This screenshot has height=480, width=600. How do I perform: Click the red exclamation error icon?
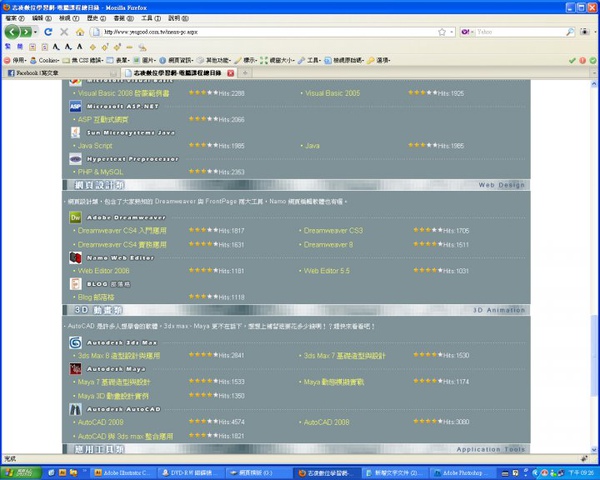click(x=582, y=60)
